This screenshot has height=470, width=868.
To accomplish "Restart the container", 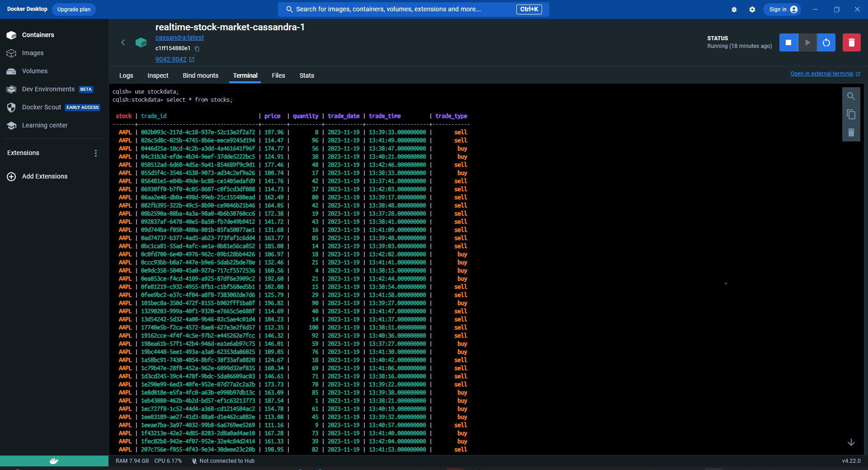I will point(826,42).
